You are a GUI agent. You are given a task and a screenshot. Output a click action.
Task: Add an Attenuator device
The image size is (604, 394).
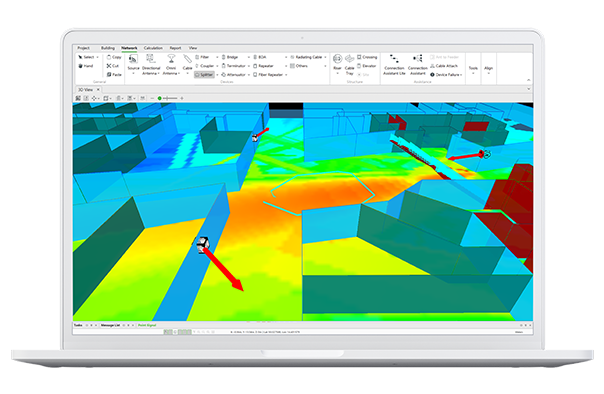(x=233, y=75)
